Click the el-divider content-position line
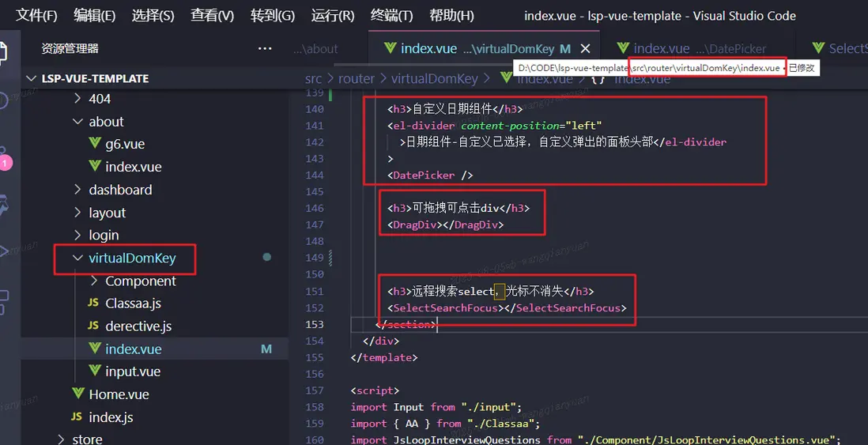The width and height of the screenshot is (868, 445). pyautogui.click(x=494, y=126)
